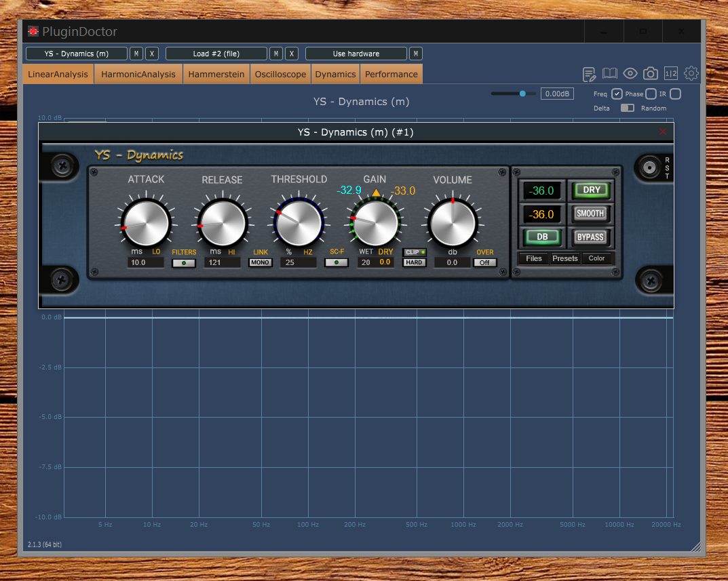Click the OVER Off button

click(484, 262)
